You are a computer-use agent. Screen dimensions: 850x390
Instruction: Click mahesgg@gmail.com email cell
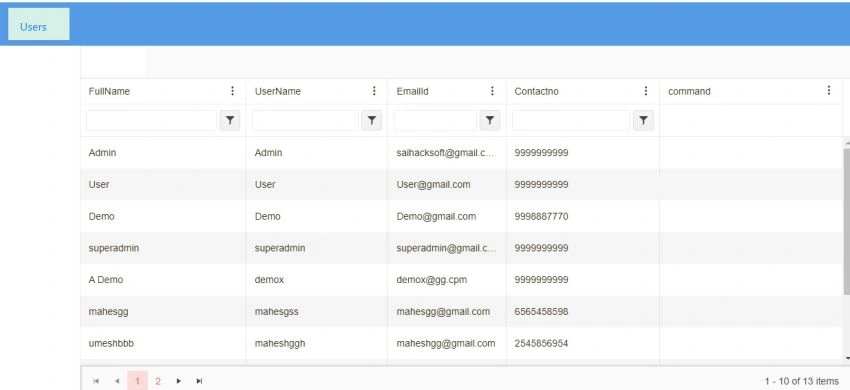447,311
